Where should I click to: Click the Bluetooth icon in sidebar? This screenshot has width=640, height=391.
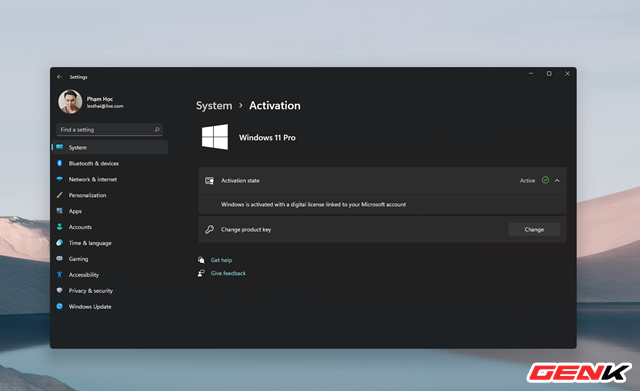click(x=60, y=163)
